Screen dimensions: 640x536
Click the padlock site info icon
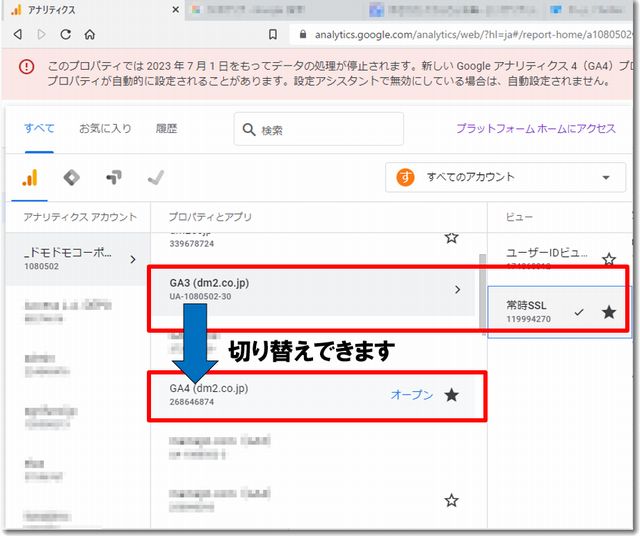(303, 34)
